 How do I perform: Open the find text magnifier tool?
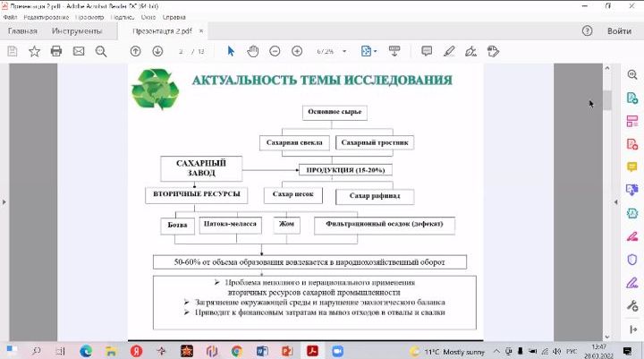point(101,51)
